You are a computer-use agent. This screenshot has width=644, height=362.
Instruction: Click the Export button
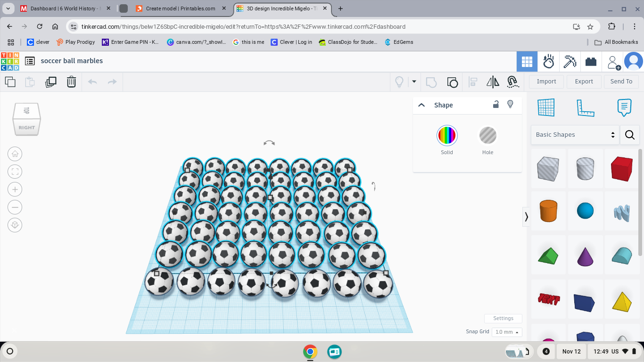[584, 82]
